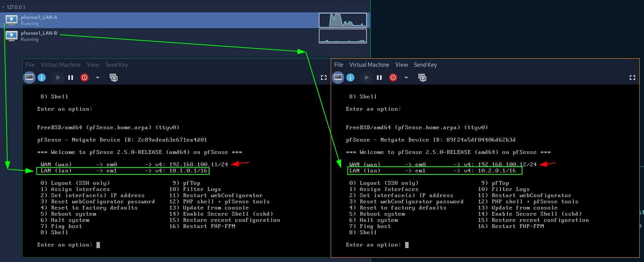Manage snapshots in right VM window
Screen dimensions: 644x262
pyautogui.click(x=422, y=78)
